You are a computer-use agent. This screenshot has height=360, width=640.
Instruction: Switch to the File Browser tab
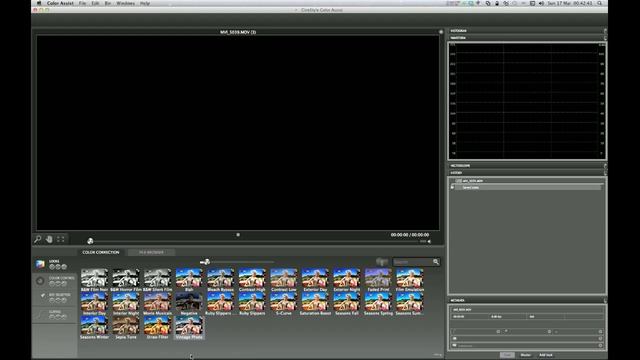[151, 252]
